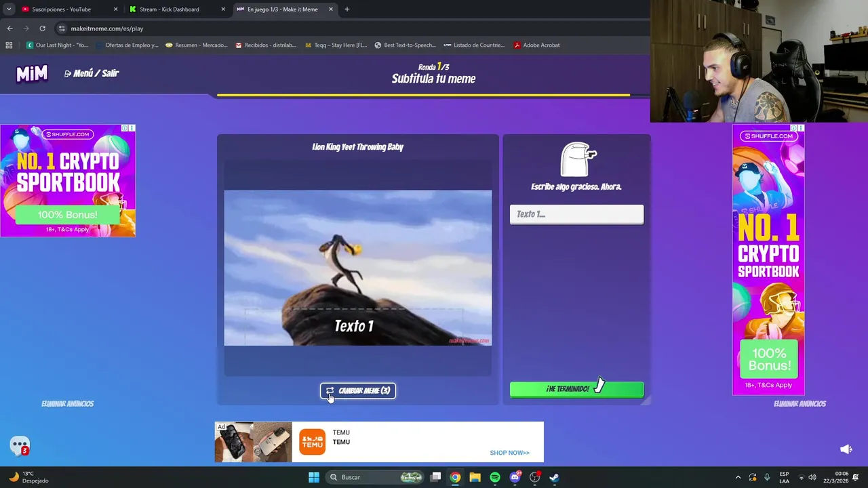Close the left Shuffle ad
This screenshot has width=868, height=488.
click(x=132, y=128)
